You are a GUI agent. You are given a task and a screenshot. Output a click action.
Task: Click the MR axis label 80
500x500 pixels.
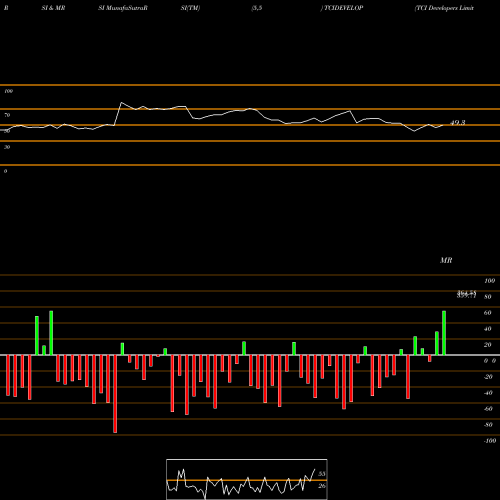click(487, 297)
